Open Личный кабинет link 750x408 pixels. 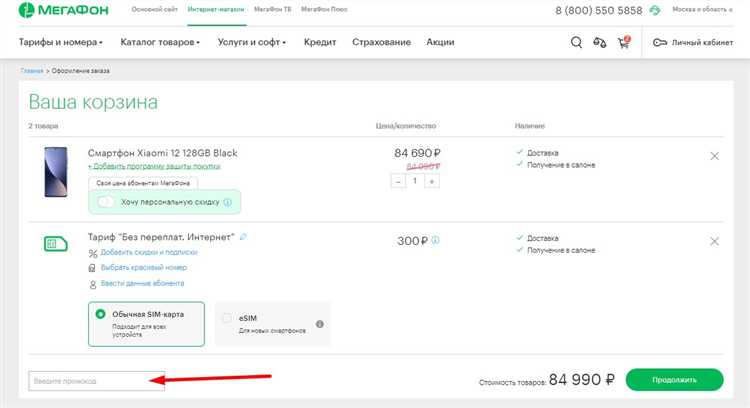coord(702,43)
